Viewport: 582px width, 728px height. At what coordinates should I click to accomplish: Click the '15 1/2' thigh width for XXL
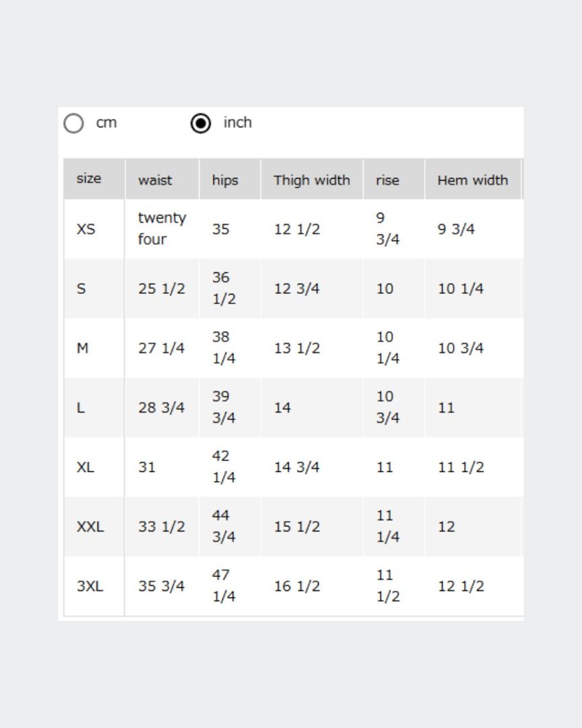point(297,526)
